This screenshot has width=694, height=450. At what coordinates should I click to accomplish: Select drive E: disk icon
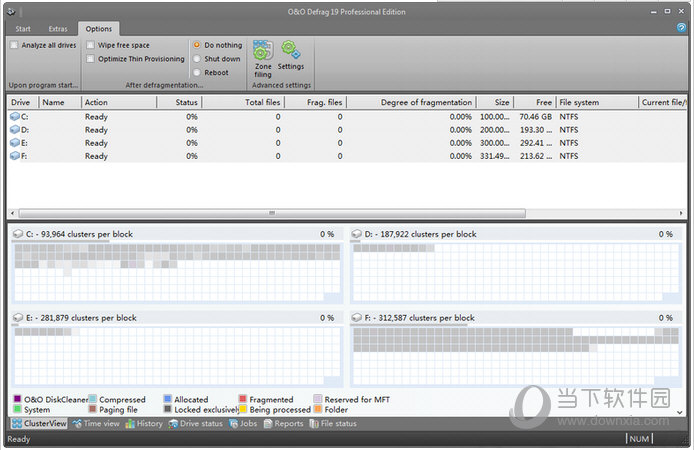(15, 143)
